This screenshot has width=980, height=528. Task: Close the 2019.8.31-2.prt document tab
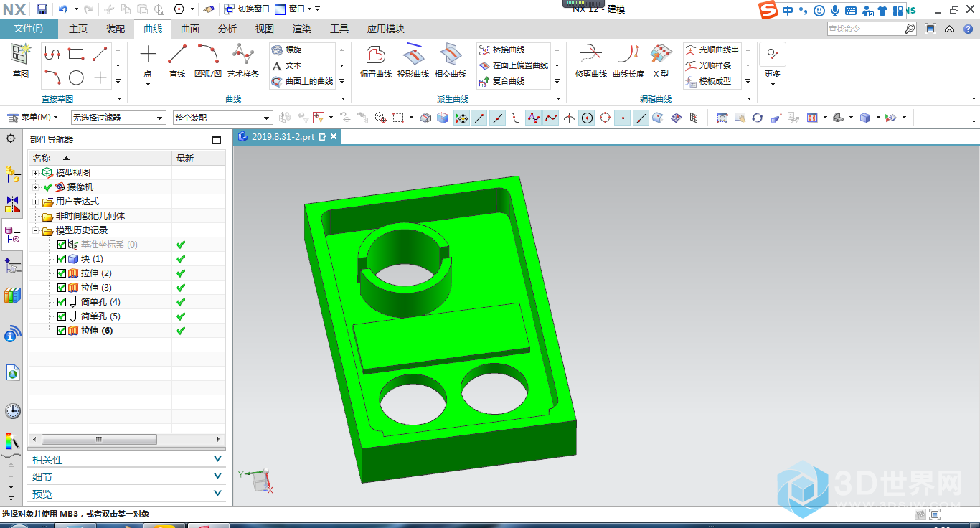coord(334,136)
